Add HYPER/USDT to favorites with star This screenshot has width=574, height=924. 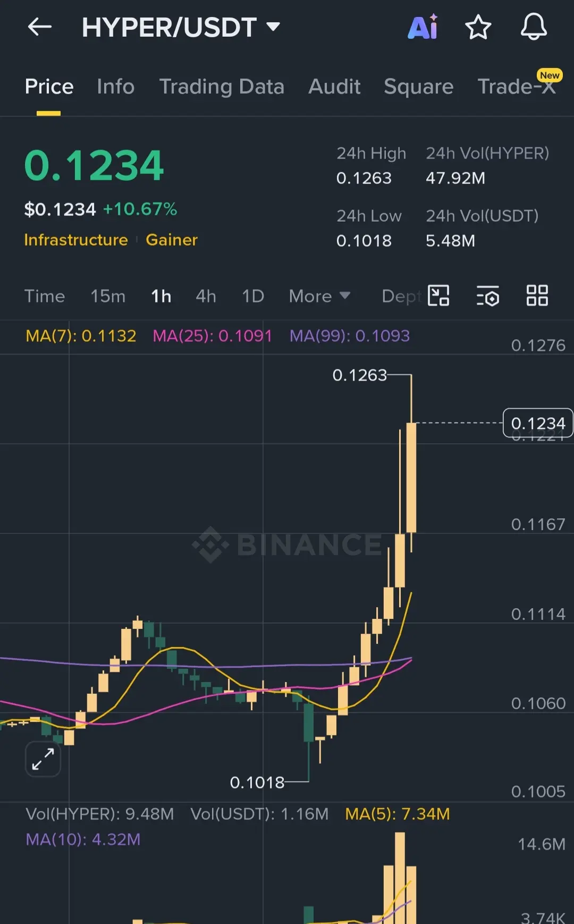coord(478,27)
